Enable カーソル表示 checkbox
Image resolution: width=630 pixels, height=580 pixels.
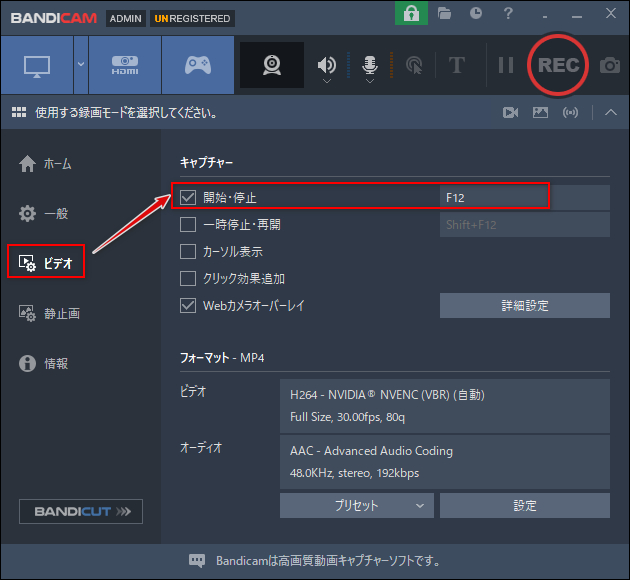click(x=188, y=251)
